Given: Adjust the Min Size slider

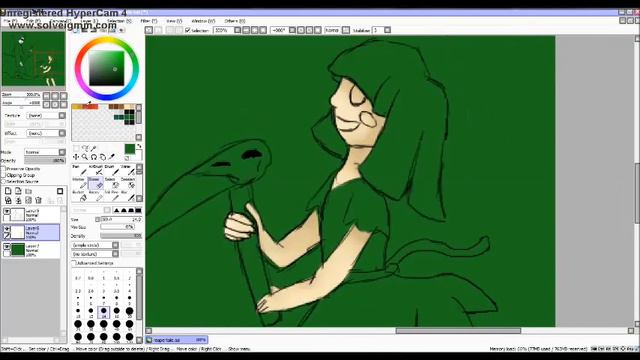Looking at the screenshot, I should 118,227.
